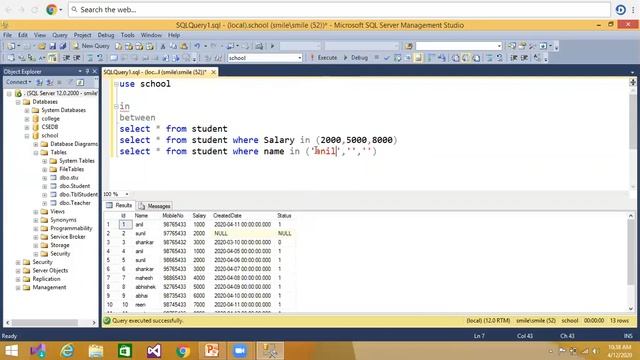Click the results grid vertical scrollbar
Viewport: 640px width, 360px height.
(631, 262)
